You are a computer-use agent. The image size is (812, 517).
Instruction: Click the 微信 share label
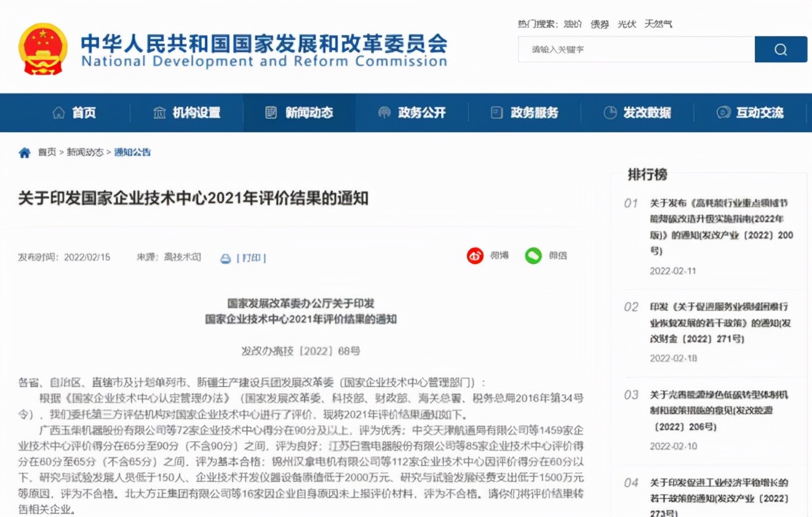coord(558,255)
